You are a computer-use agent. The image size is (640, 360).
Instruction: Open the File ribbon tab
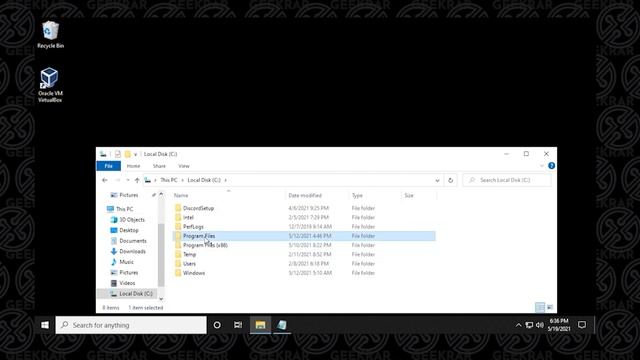pos(108,166)
